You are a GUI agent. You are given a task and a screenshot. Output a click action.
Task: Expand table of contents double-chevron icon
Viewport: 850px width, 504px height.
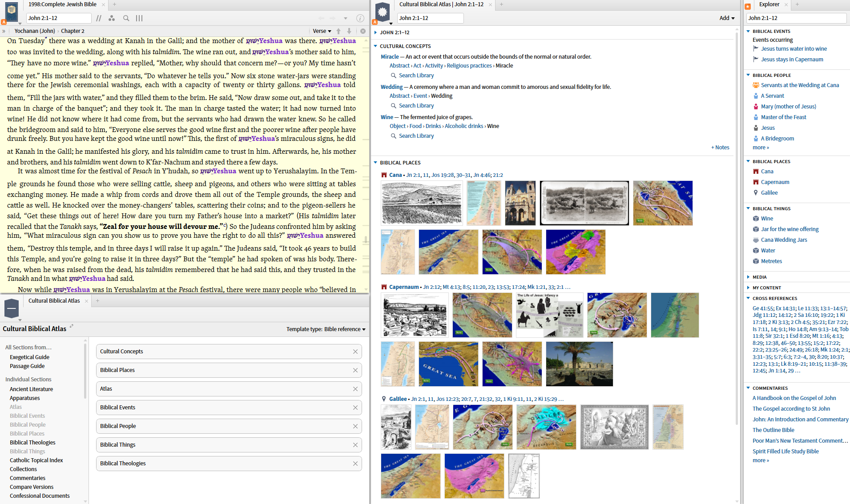pos(4,31)
